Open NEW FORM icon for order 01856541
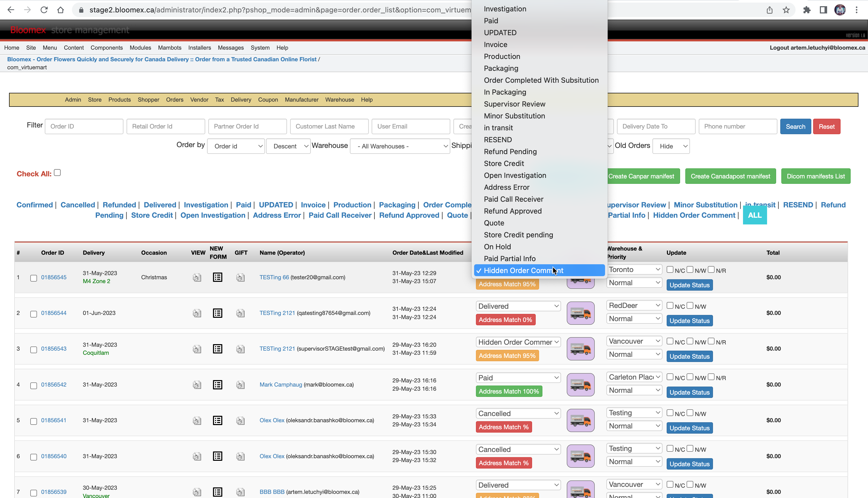The width and height of the screenshot is (868, 498). [217, 420]
